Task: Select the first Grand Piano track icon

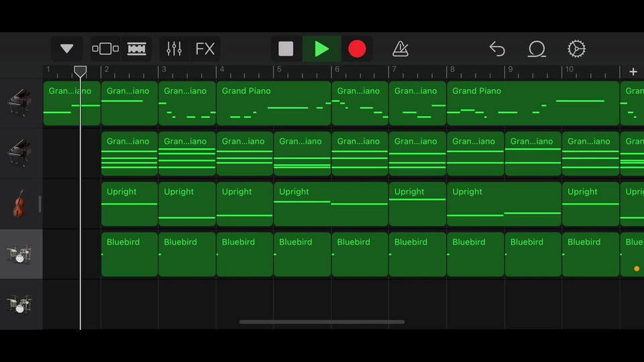Action: pyautogui.click(x=19, y=102)
